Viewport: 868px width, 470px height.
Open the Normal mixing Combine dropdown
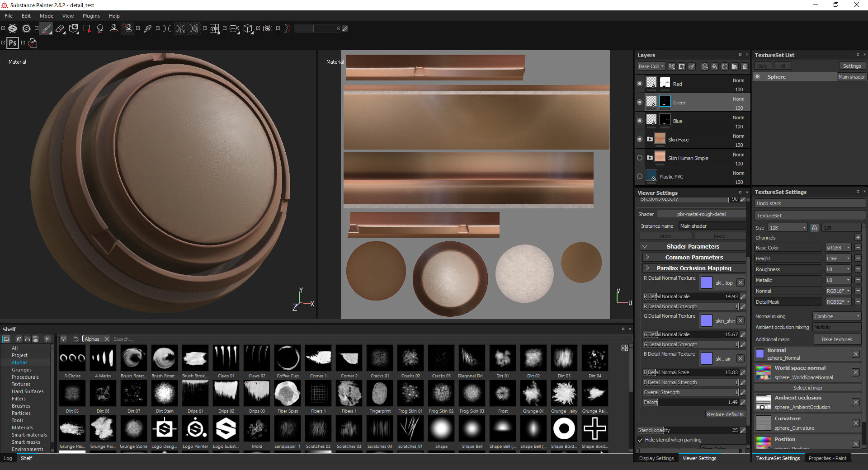tap(836, 316)
